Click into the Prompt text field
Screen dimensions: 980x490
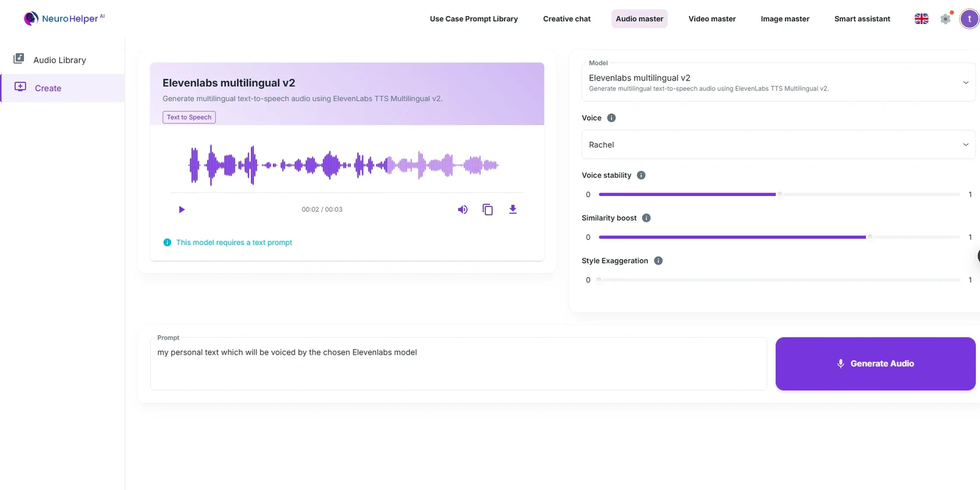(459, 364)
